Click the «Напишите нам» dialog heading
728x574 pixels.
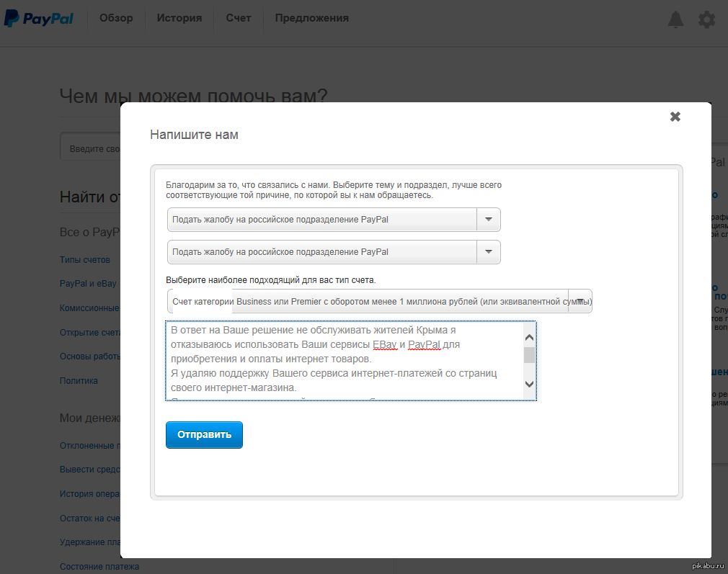click(x=194, y=135)
